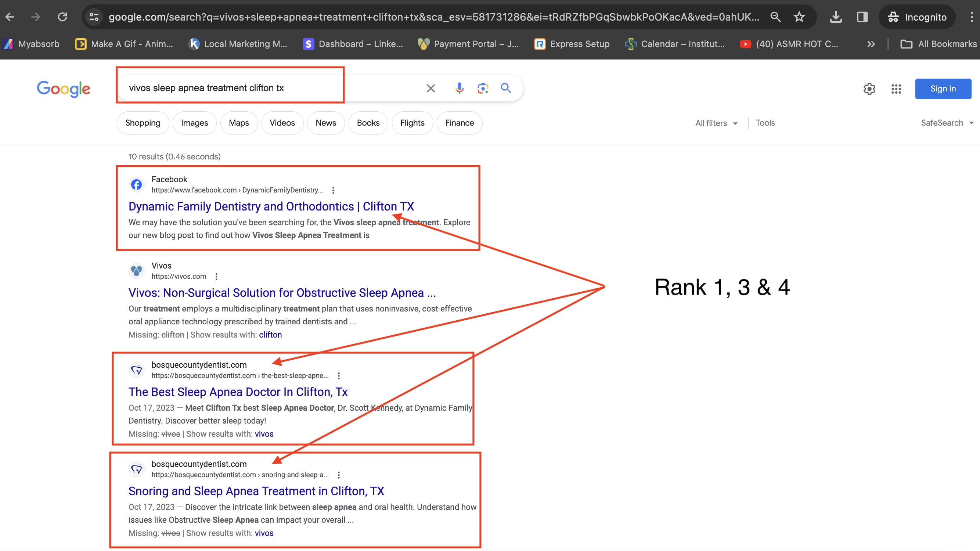Open The Best Sleep Apnea Doctor result
The height and width of the screenshot is (551, 980).
pyautogui.click(x=238, y=392)
